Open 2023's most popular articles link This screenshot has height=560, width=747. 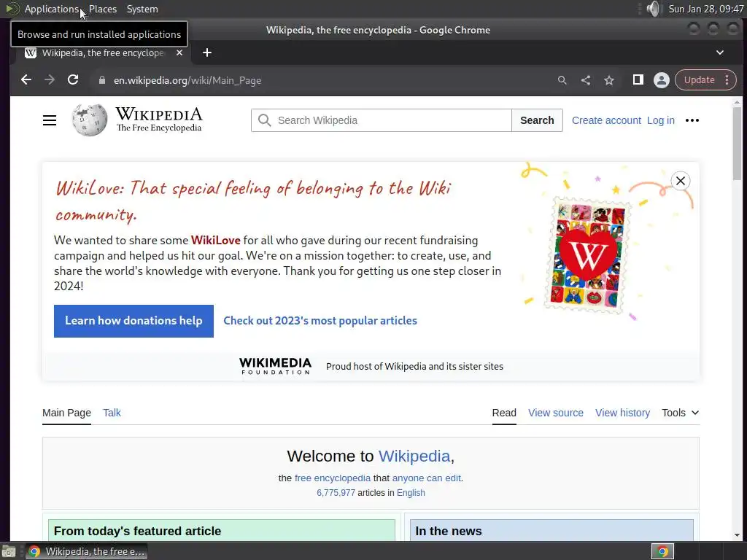(x=320, y=321)
